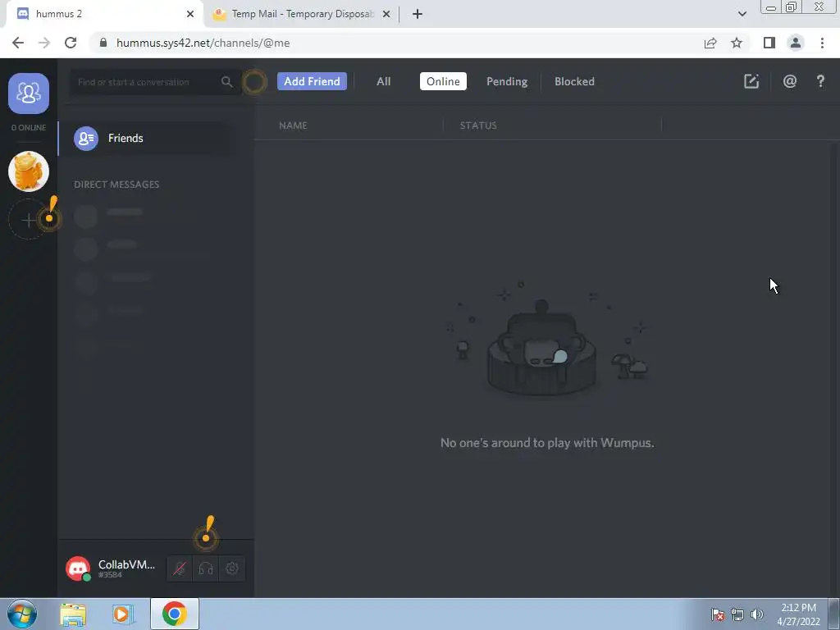Image resolution: width=840 pixels, height=630 pixels.
Task: Click the CollabVM username text
Action: tap(126, 564)
